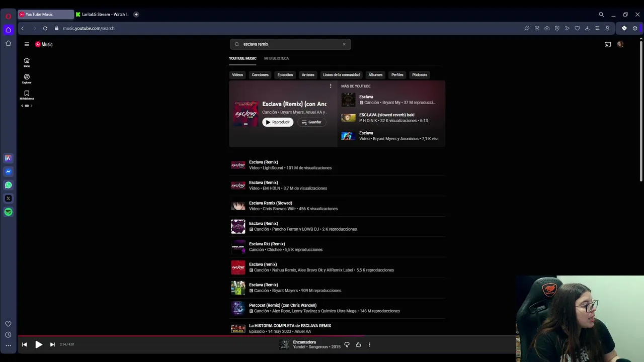Go to Inicio in the sidebar
This screenshot has height=362, width=644.
click(27, 62)
